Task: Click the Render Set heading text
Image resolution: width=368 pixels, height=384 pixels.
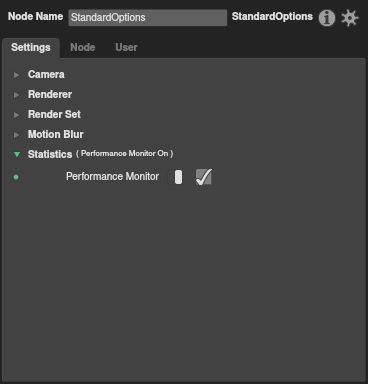Action: click(54, 114)
